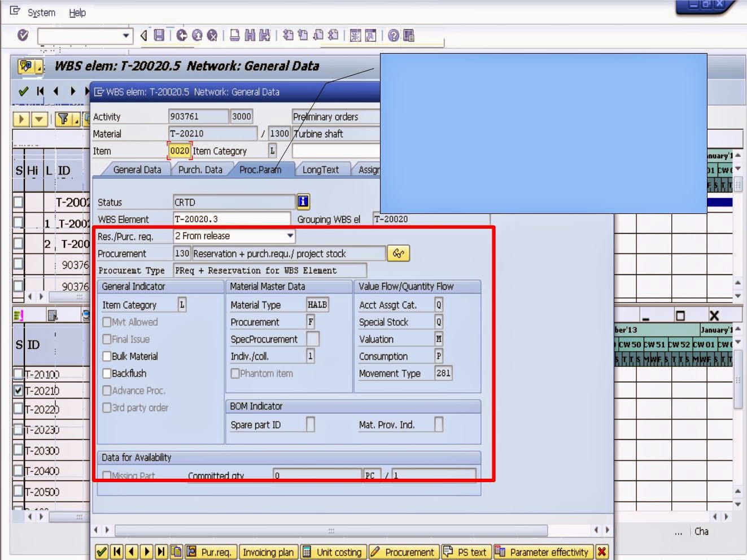Toggle the Backflush checkbox
The image size is (747, 560).
[107, 373]
